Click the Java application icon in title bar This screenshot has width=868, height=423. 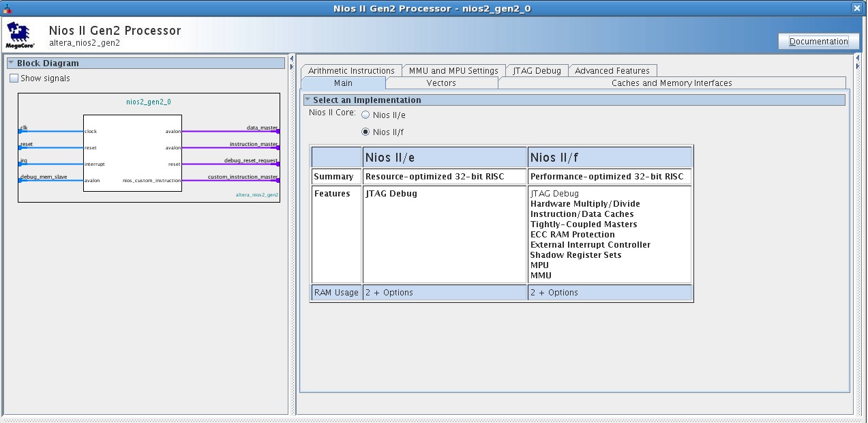[x=8, y=8]
